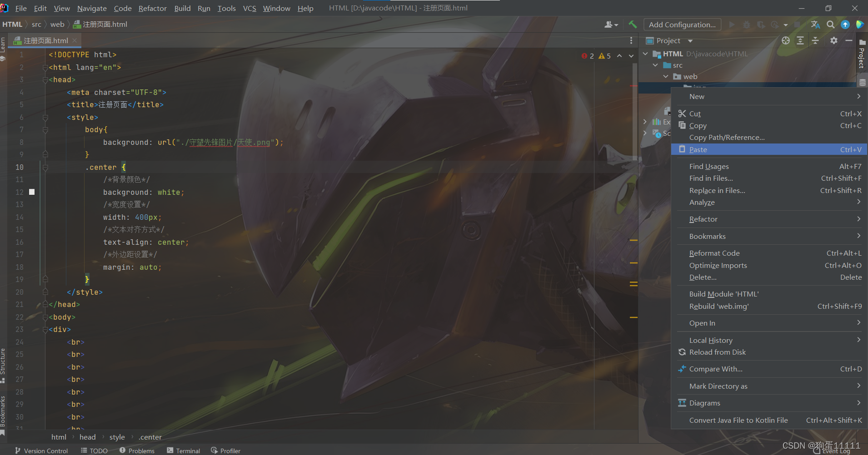This screenshot has width=868, height=455.
Task: Fold the .center CSS block at line 10
Action: tap(45, 167)
